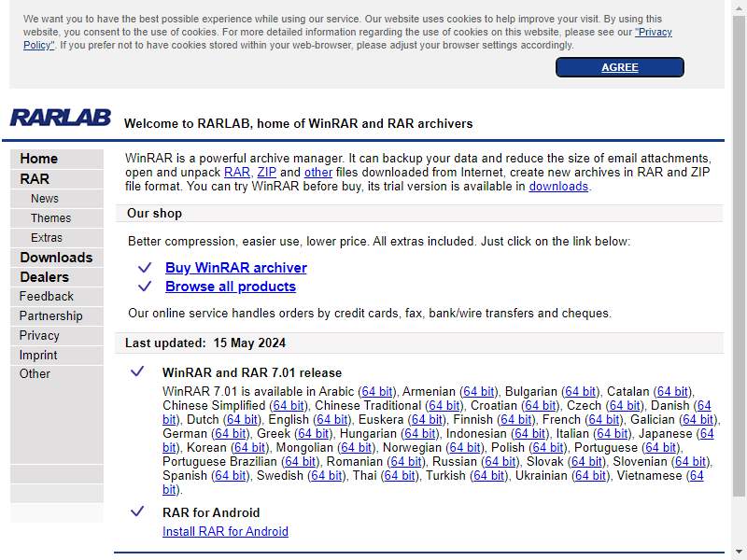747x560 pixels.
Task: Download Portuguese 64 bit WinRAR
Action: click(661, 448)
